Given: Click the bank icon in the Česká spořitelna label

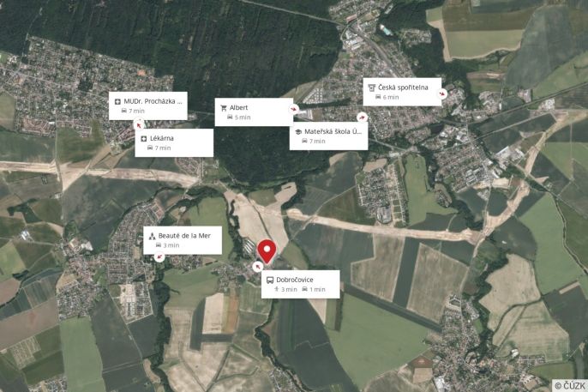Looking at the screenshot, I should click(x=372, y=87).
